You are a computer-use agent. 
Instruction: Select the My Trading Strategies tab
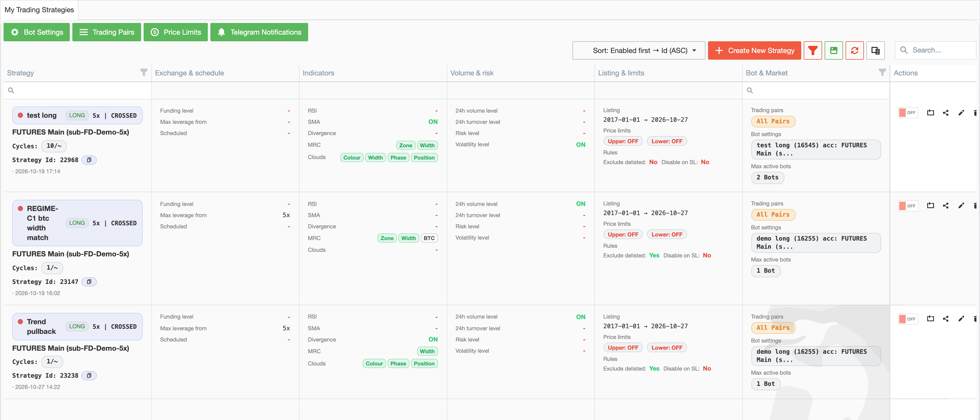click(39, 10)
